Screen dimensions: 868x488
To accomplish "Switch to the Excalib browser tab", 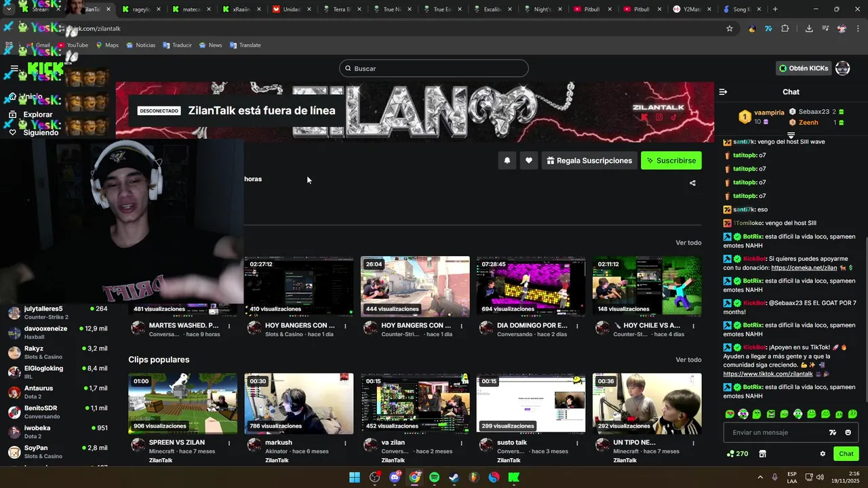I will point(492,9).
